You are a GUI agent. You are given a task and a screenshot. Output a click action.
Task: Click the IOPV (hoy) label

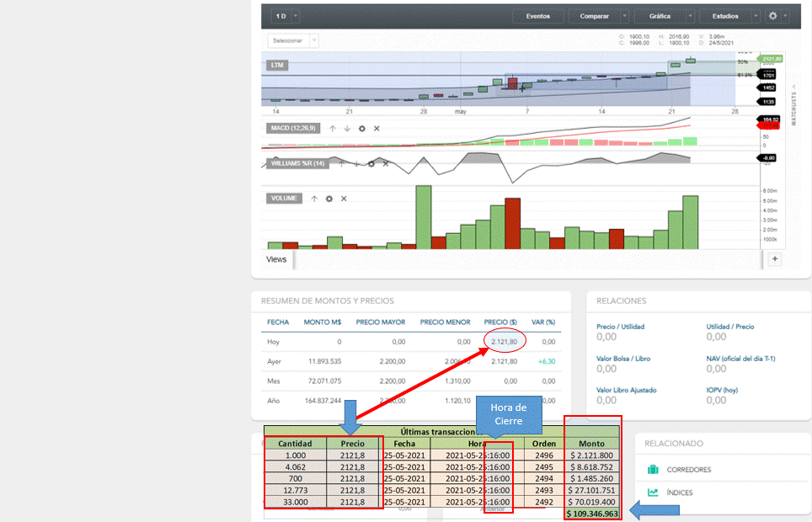tap(722, 390)
